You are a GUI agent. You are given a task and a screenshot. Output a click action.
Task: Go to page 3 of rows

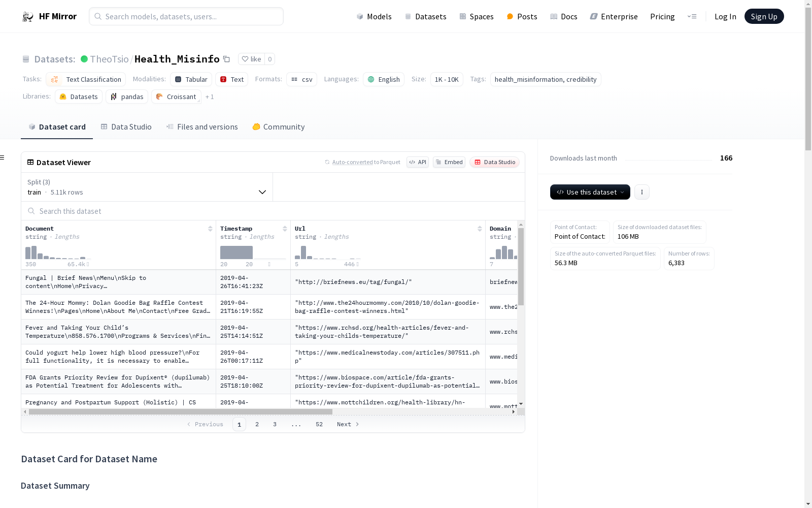coord(275,424)
